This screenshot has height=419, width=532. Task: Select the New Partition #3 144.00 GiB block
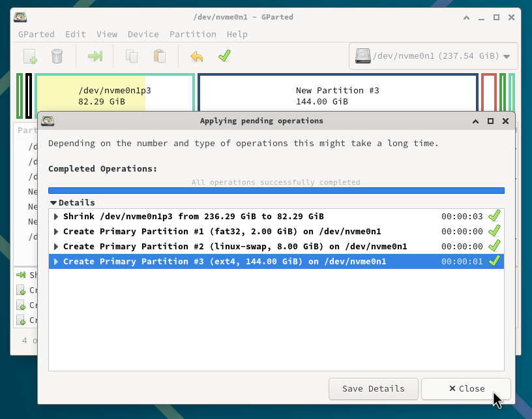(x=338, y=93)
